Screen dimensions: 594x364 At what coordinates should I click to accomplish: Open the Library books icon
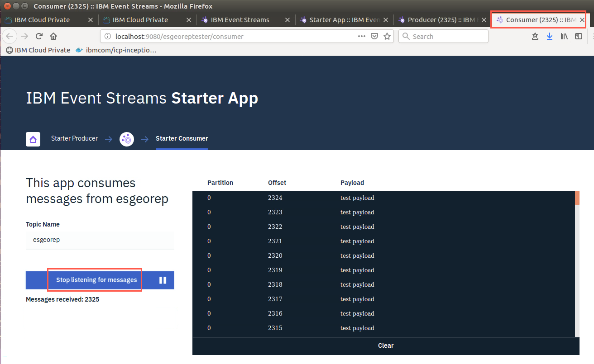[564, 36]
